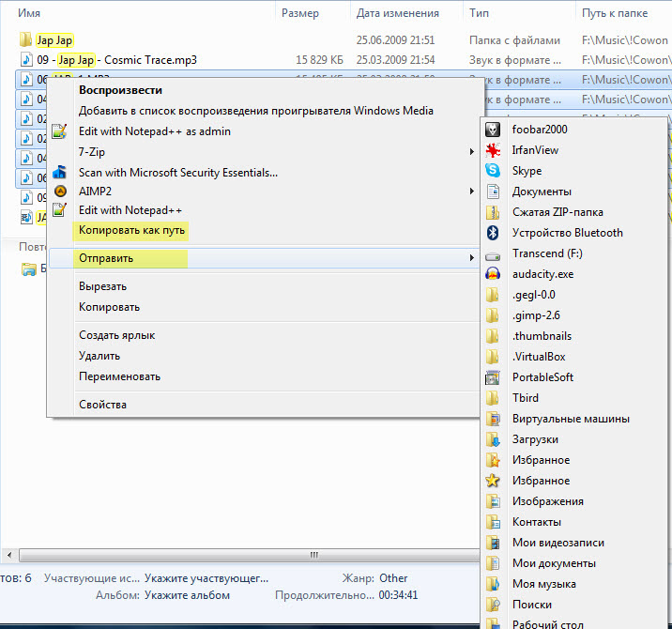Click the Поиски search folder icon
The height and width of the screenshot is (629, 672).
(x=493, y=605)
